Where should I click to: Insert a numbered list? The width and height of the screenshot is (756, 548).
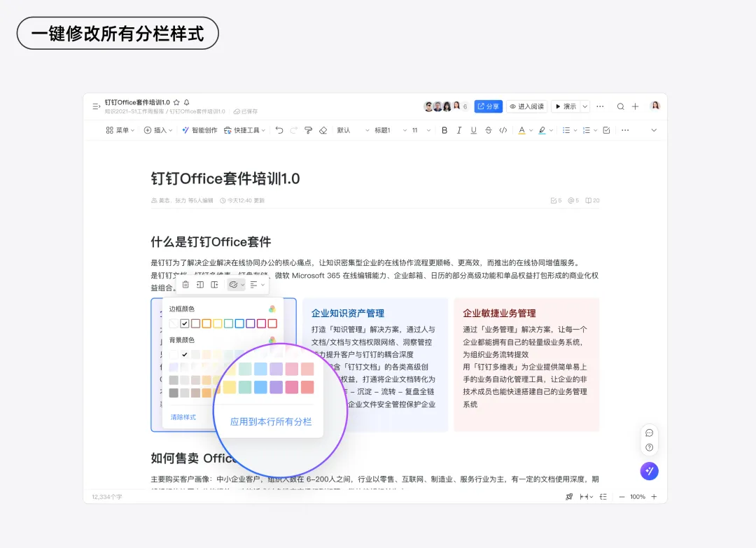[x=587, y=130]
